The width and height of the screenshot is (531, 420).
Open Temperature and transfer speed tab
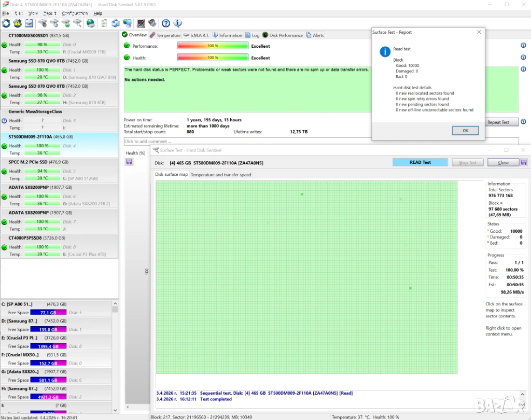coord(221,175)
